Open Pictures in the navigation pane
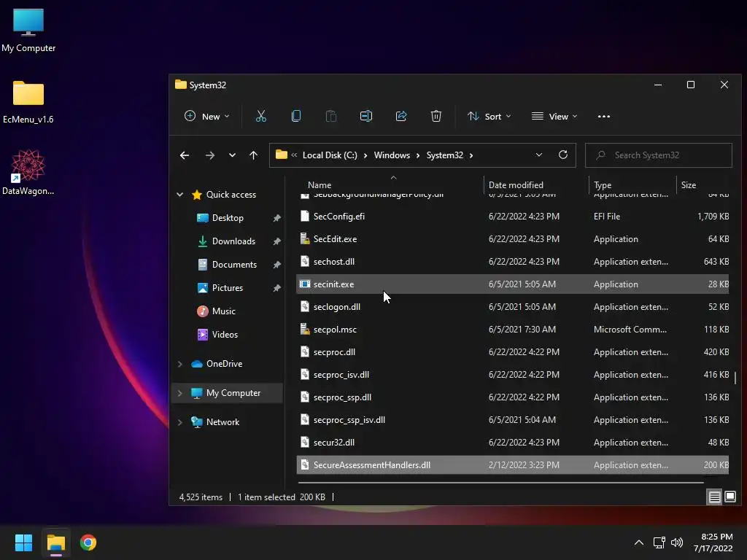 click(x=228, y=288)
